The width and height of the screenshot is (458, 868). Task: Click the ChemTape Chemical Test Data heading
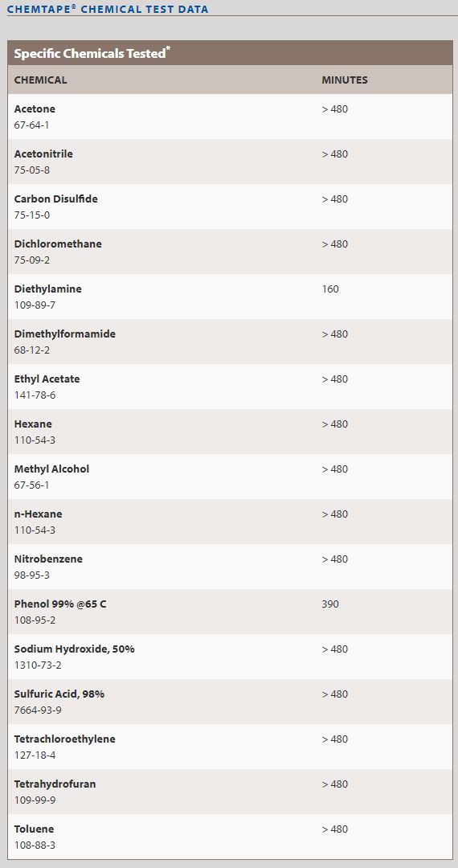108,9
